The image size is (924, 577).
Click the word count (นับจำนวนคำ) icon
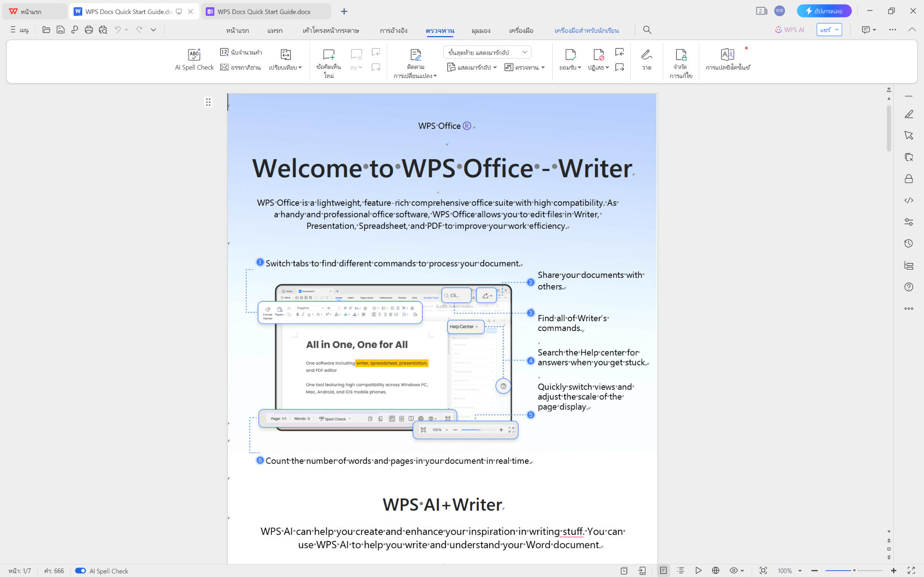pos(224,52)
